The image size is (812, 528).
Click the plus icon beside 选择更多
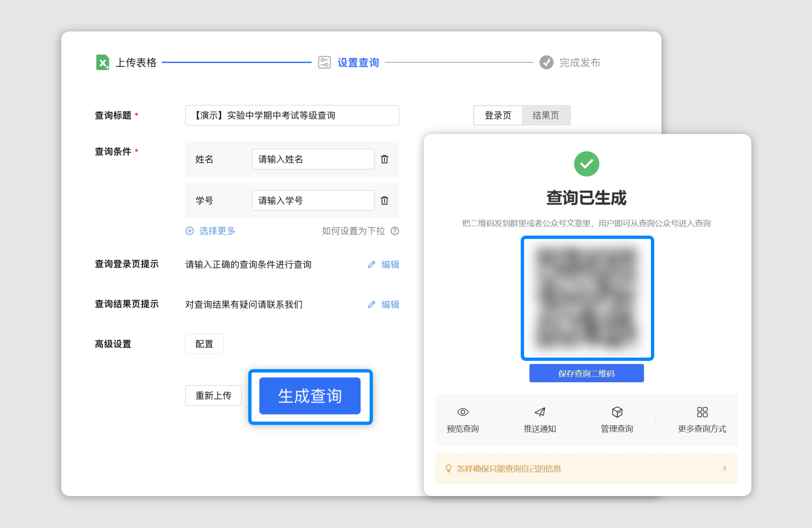(x=190, y=231)
